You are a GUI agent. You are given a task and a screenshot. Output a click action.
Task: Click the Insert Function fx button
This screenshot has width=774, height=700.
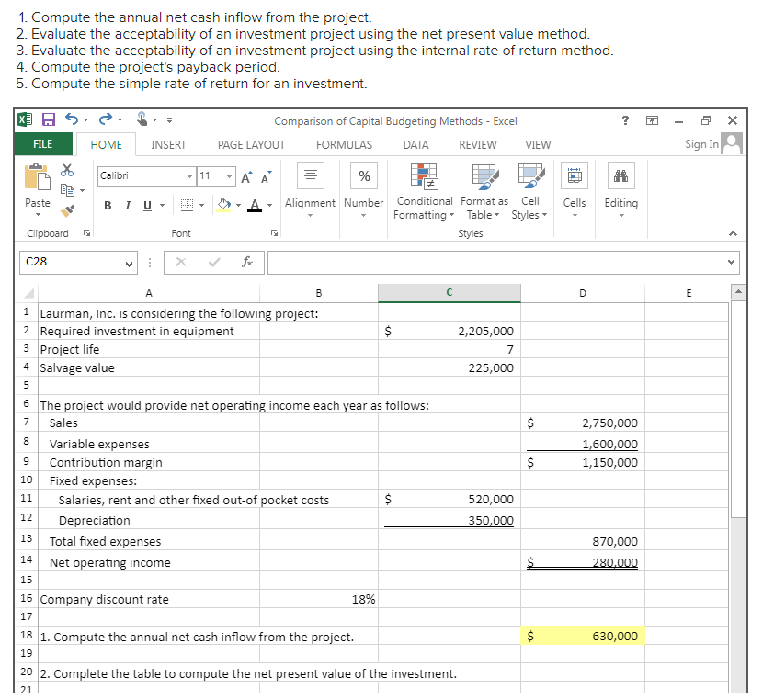coord(246,262)
